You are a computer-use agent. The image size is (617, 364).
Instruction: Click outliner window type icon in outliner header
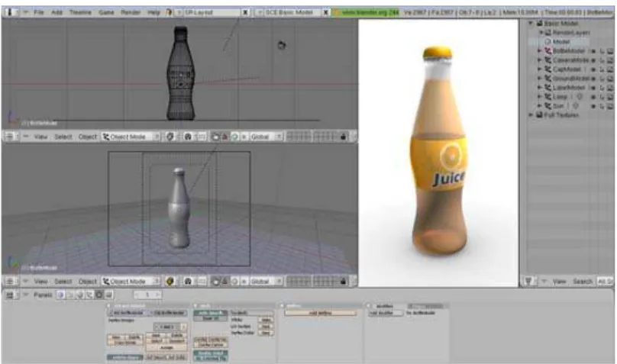pos(528,282)
